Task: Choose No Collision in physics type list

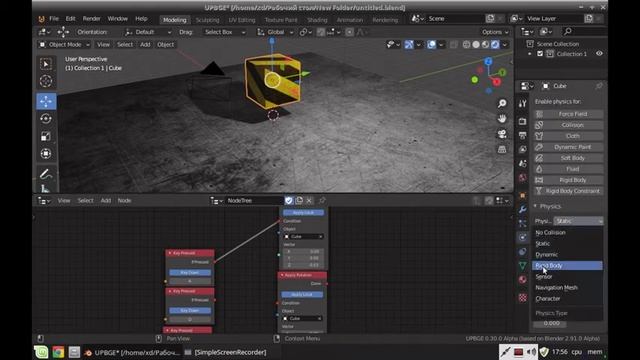Action: pos(567,232)
